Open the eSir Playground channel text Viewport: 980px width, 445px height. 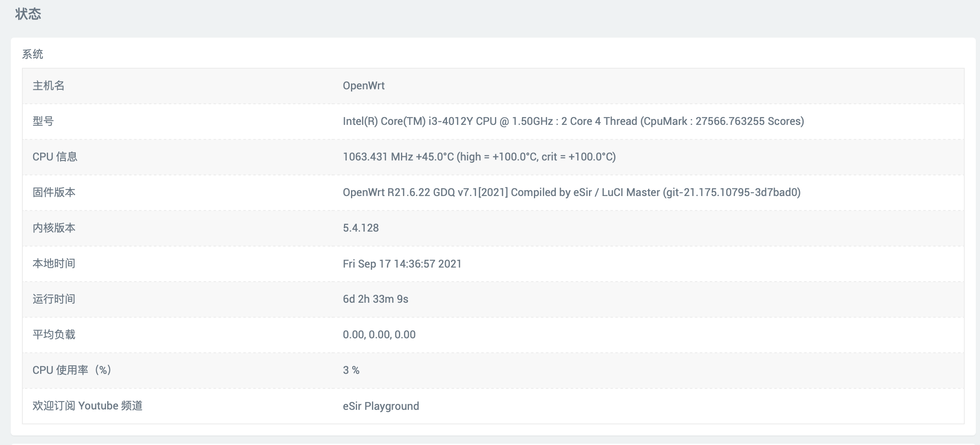[x=381, y=406]
